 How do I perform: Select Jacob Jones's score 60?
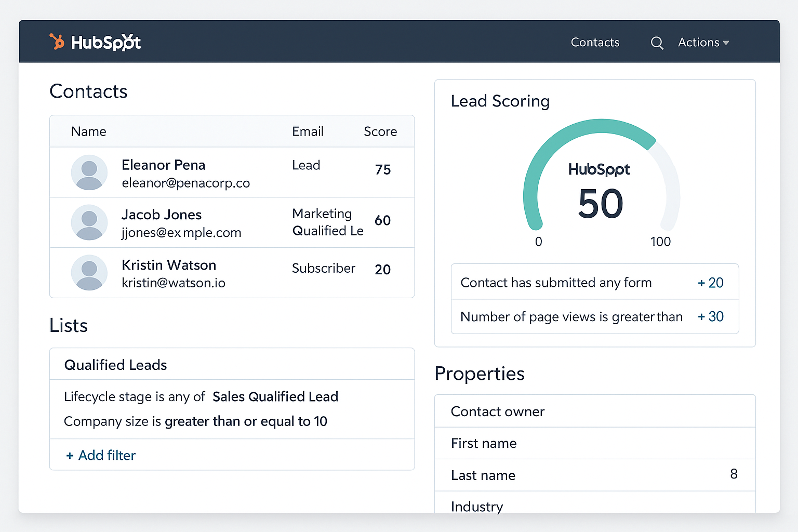(383, 220)
